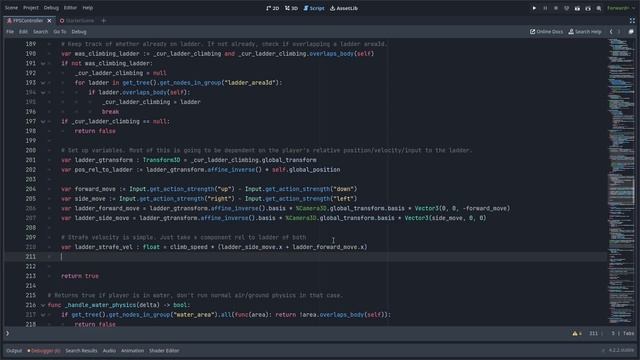Viewport: 640px width, 360px height.
Task: Click 'forward_move' variable on line 204
Action: tap(95, 189)
